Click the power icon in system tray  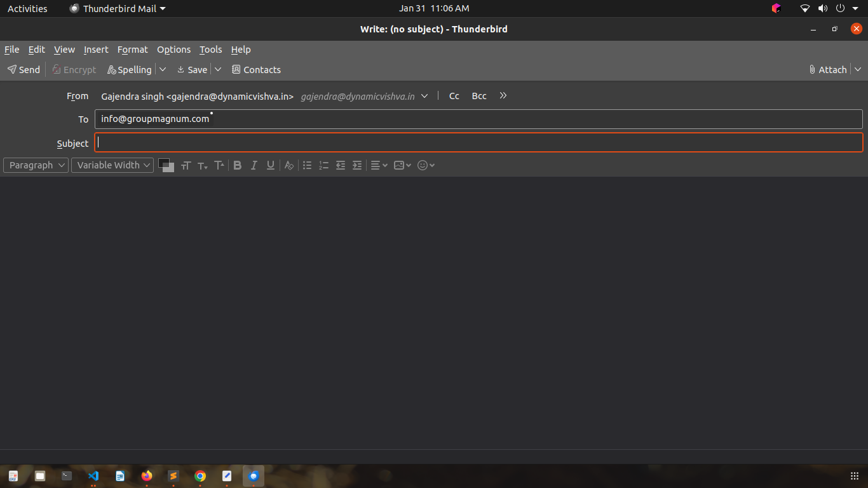coord(840,9)
